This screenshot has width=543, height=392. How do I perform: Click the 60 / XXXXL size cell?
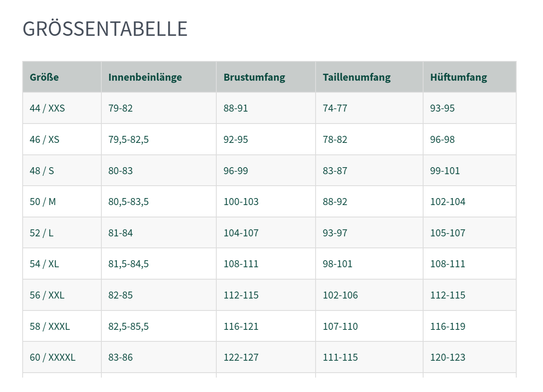pos(52,357)
